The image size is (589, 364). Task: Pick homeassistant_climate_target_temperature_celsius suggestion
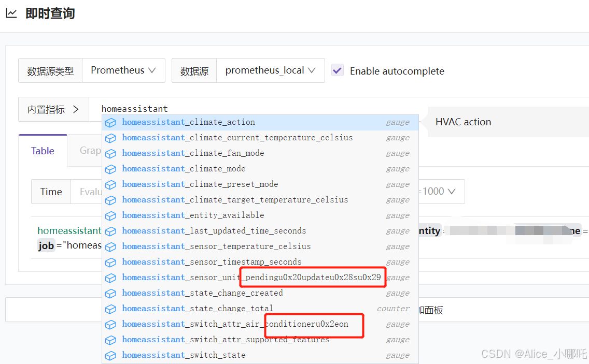[260, 200]
